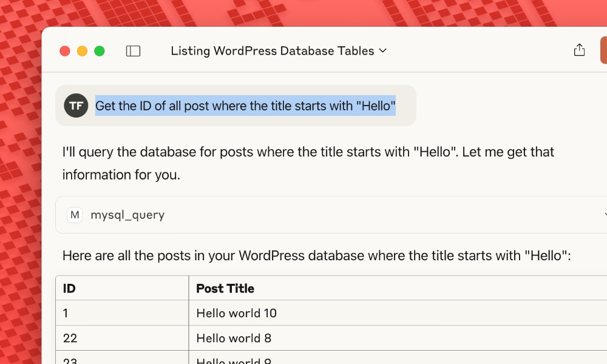Click the circular avatar on the user message
The height and width of the screenshot is (364, 607).
coord(76,106)
